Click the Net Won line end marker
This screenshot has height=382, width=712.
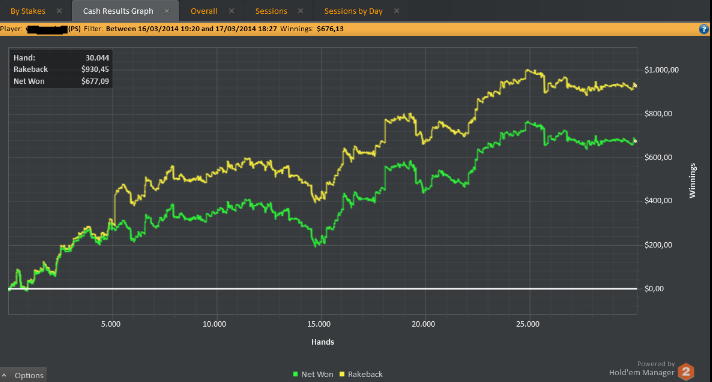(635, 141)
